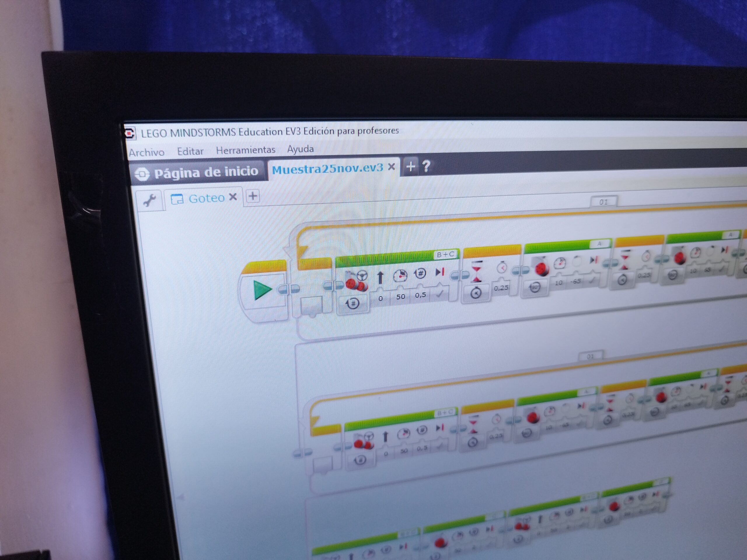The image size is (747, 560).
Task: Click the 01 name label of the top loop
Action: 604,202
